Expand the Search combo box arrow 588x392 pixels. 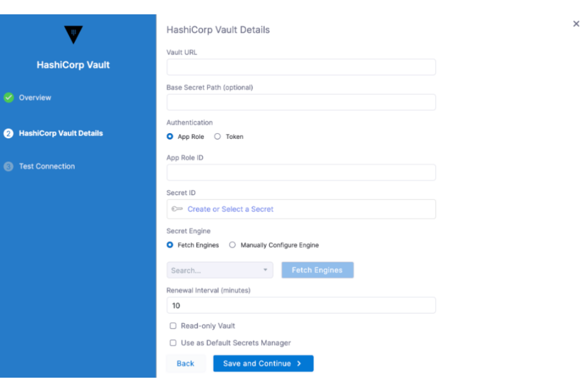(x=265, y=270)
